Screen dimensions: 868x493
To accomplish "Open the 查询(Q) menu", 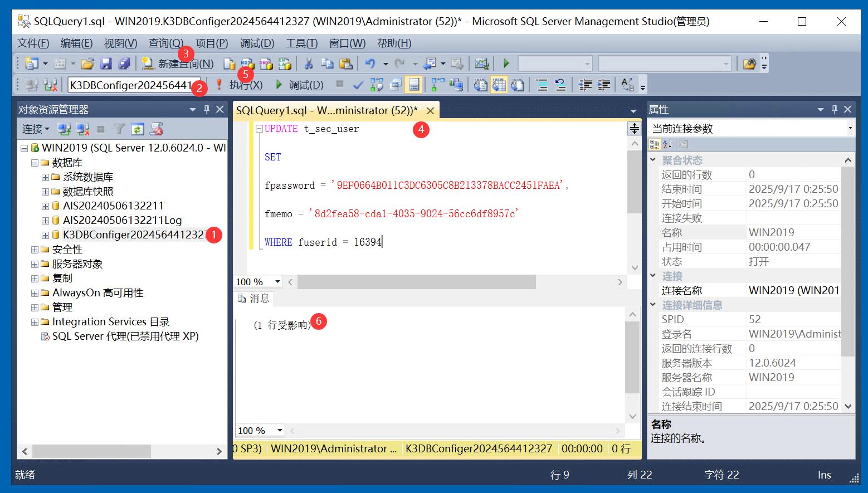I will click(x=165, y=43).
